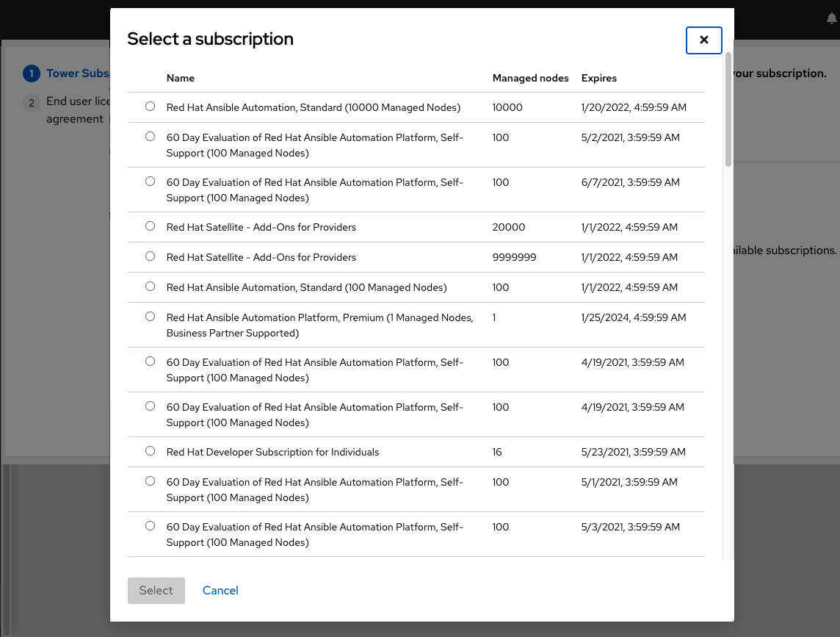Select the Satellite Add-Ons radio with 9999999 nodes

pos(150,256)
